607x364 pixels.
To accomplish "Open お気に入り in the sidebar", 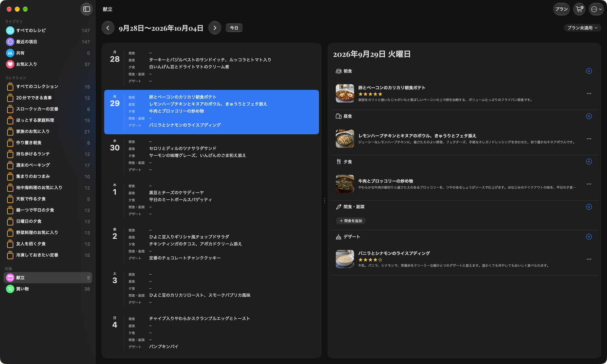I will (48, 64).
